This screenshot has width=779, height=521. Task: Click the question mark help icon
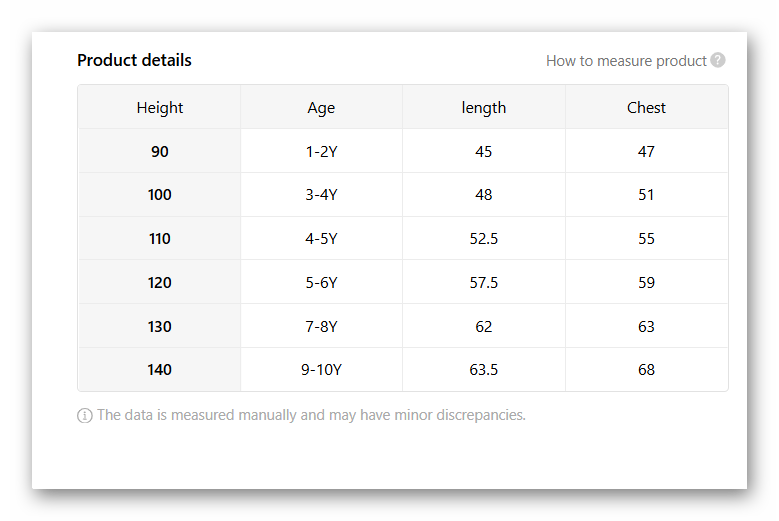(x=718, y=60)
